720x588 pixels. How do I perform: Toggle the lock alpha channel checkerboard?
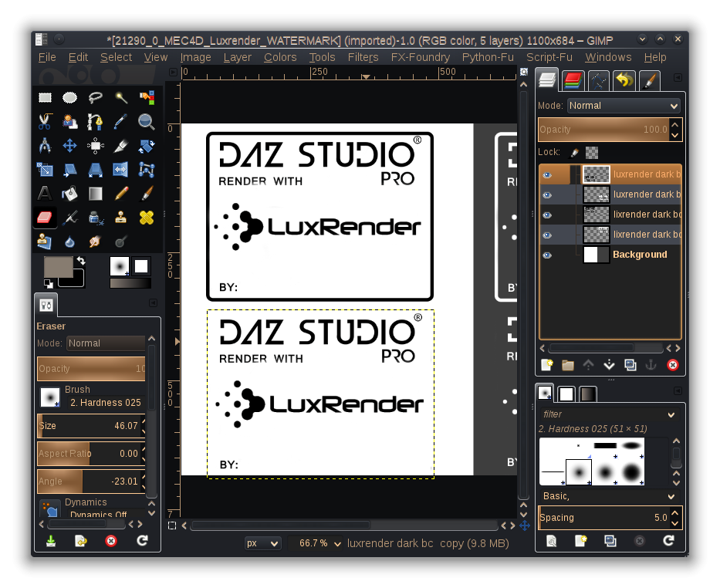point(592,152)
